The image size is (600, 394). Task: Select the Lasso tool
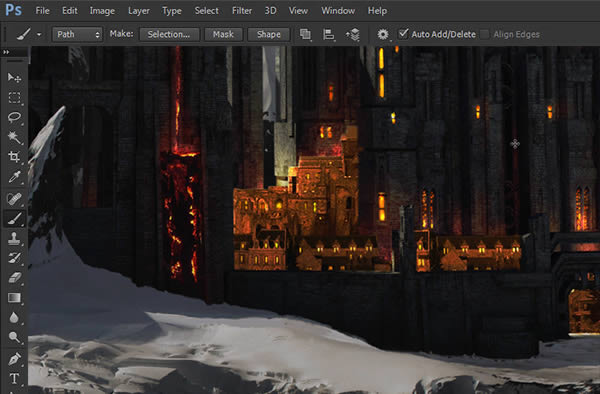pyautogui.click(x=14, y=117)
